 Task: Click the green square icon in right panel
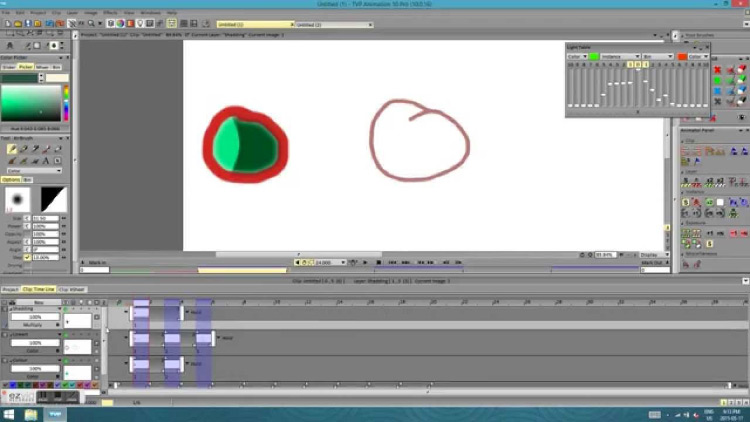tap(717, 80)
